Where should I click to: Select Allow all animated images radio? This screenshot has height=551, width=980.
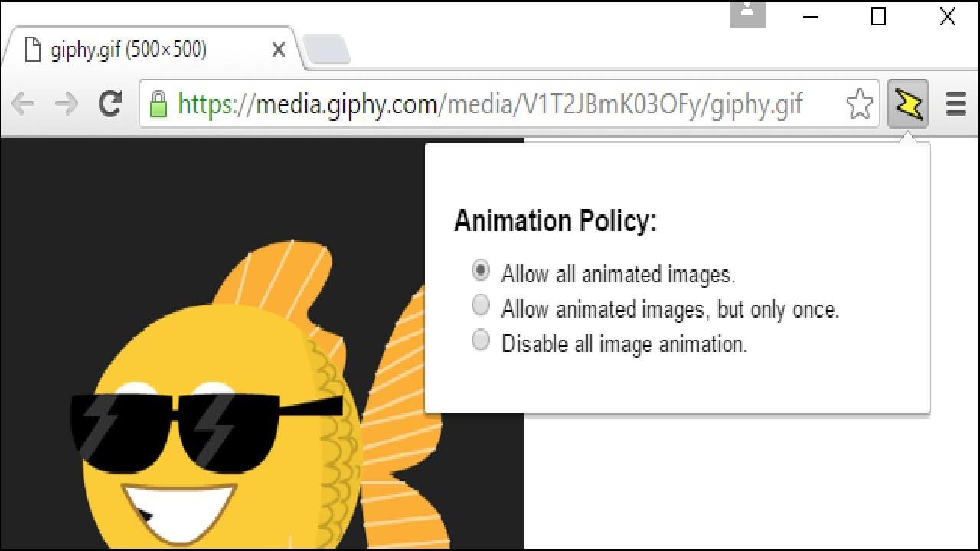(480, 270)
